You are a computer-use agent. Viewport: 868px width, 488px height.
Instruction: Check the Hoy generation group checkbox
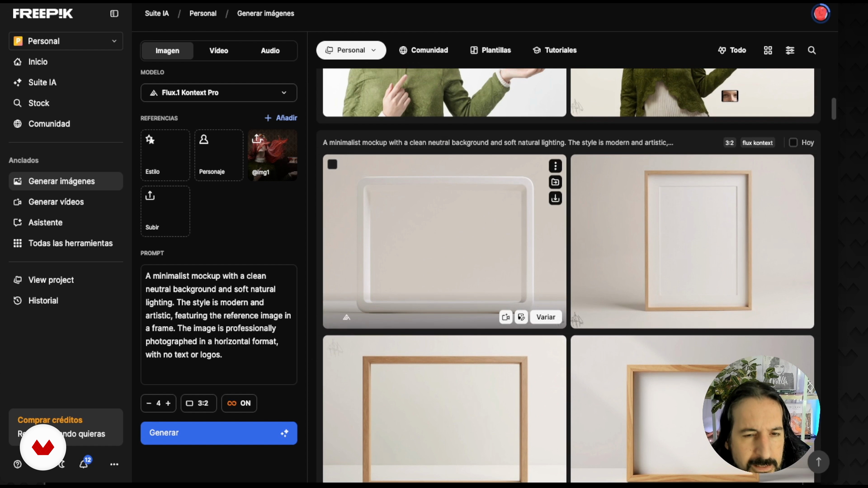coord(793,143)
